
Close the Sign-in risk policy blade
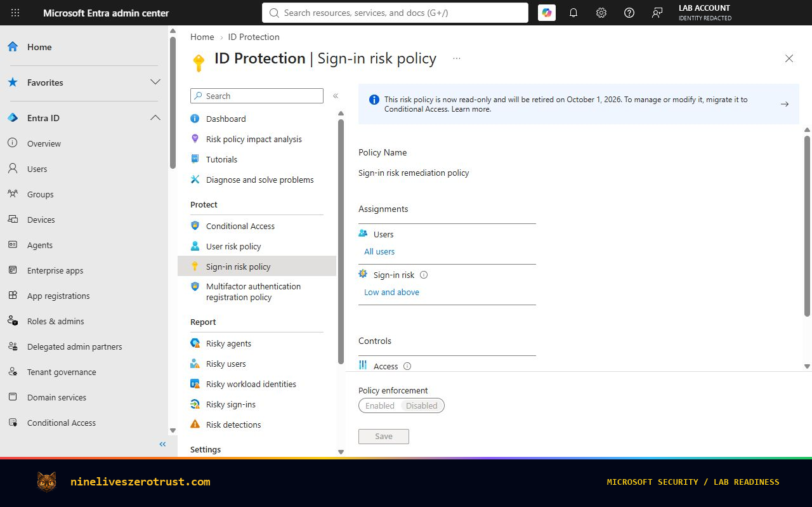789,58
